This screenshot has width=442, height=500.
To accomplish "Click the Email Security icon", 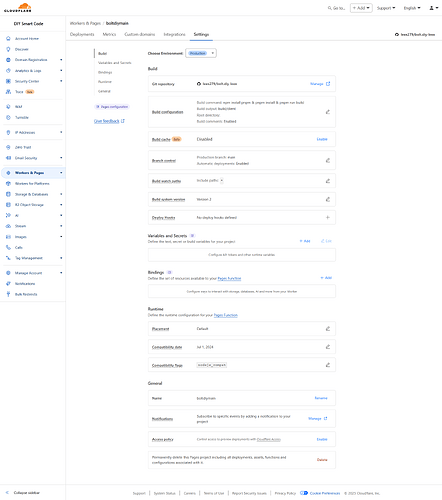I will tap(8, 158).
